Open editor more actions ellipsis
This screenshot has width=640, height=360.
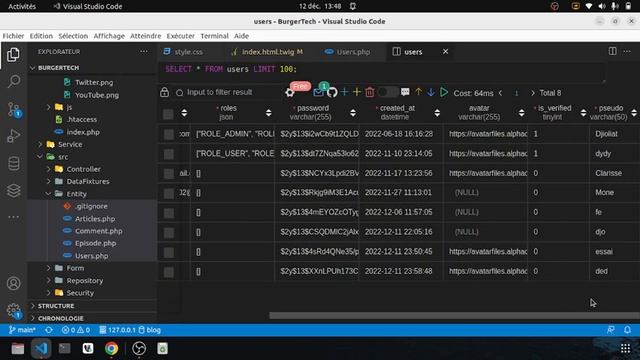627,51
